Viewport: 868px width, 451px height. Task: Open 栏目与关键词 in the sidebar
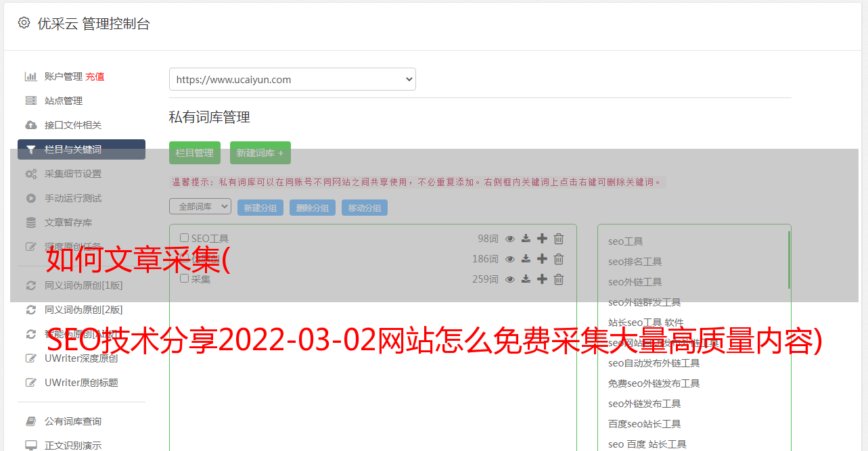coord(81,149)
